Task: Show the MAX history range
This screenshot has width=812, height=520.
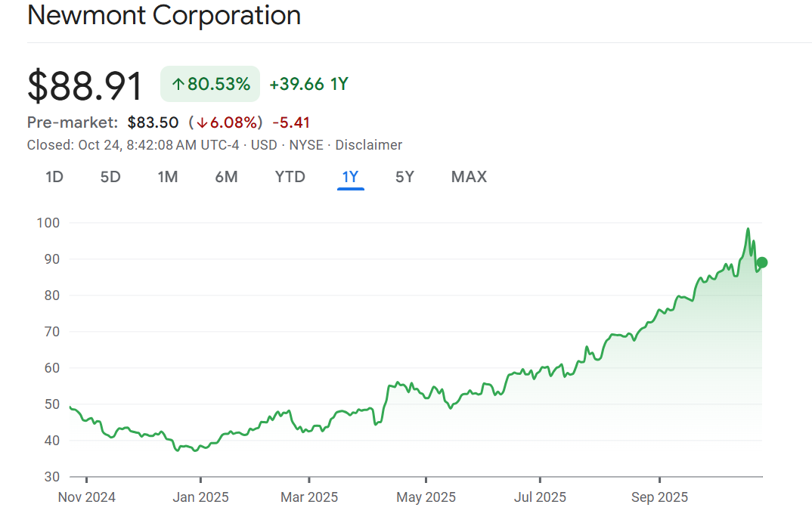Action: coord(469,177)
